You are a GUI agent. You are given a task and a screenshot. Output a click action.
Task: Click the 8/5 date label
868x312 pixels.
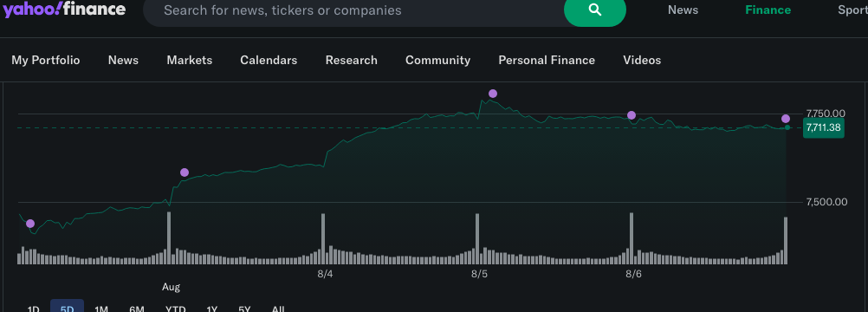479,274
